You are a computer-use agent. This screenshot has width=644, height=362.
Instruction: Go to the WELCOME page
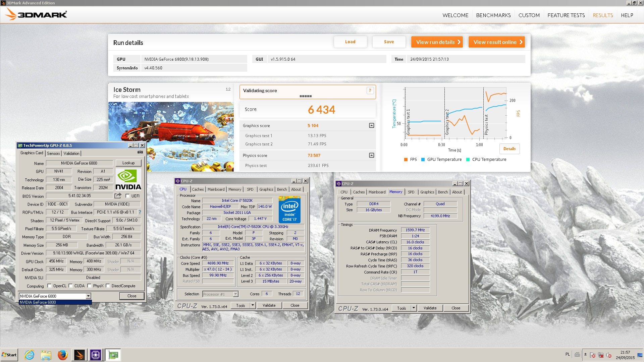click(x=455, y=15)
